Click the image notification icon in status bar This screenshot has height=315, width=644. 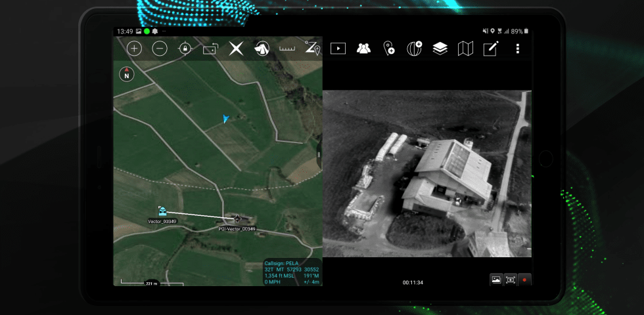point(139,31)
